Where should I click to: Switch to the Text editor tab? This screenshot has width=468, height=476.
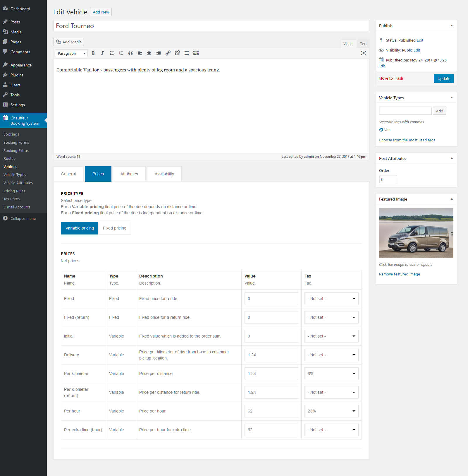coord(363,44)
